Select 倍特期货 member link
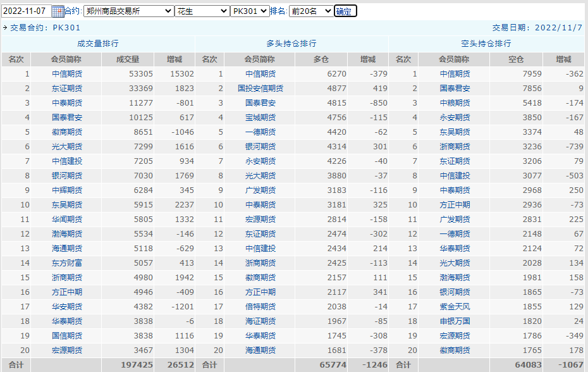Viewport: 588px width, 372px height. pyautogui.click(x=260, y=307)
